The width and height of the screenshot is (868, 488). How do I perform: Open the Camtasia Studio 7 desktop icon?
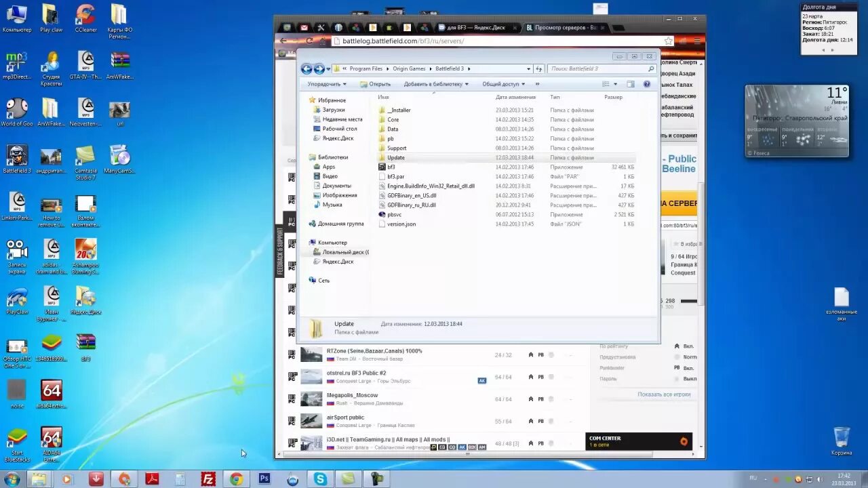85,163
